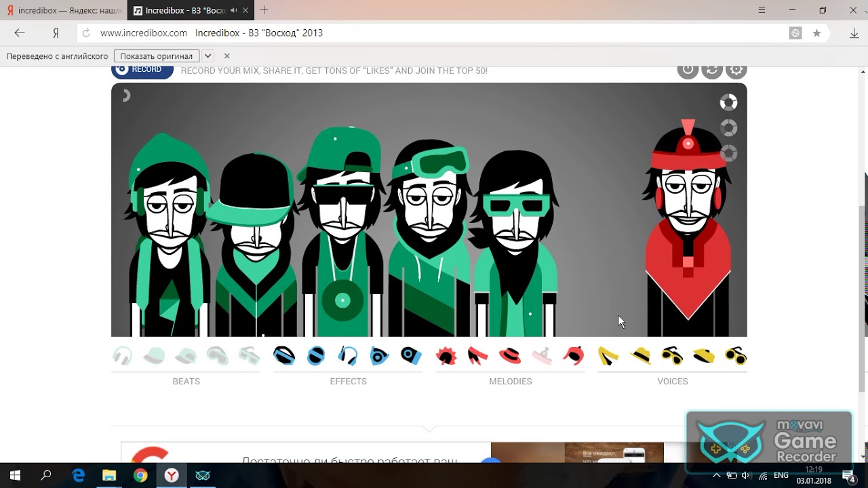Open the Windows notification center

(848, 476)
